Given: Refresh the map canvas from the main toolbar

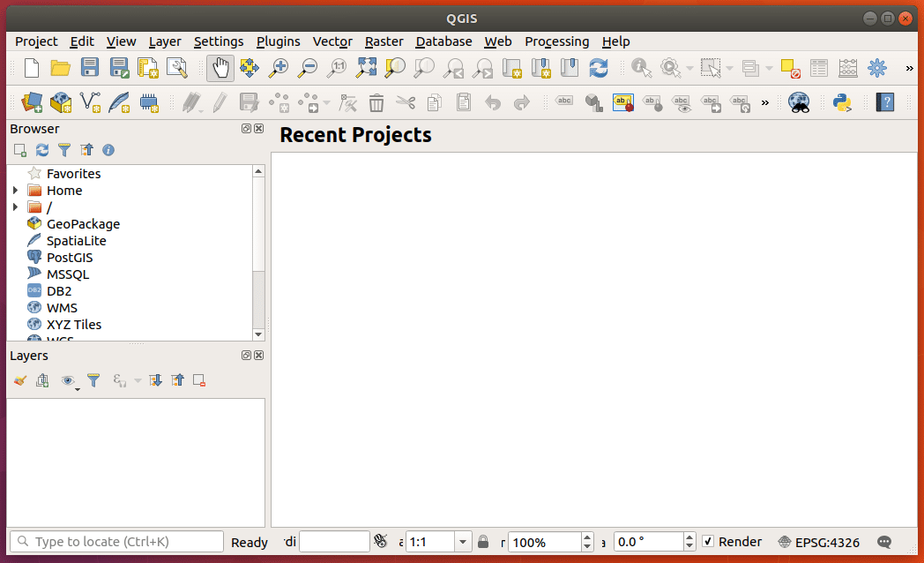Looking at the screenshot, I should point(599,68).
